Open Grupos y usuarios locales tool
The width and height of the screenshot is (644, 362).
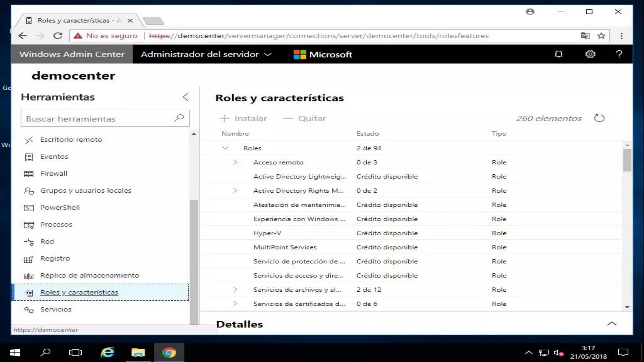coord(86,190)
